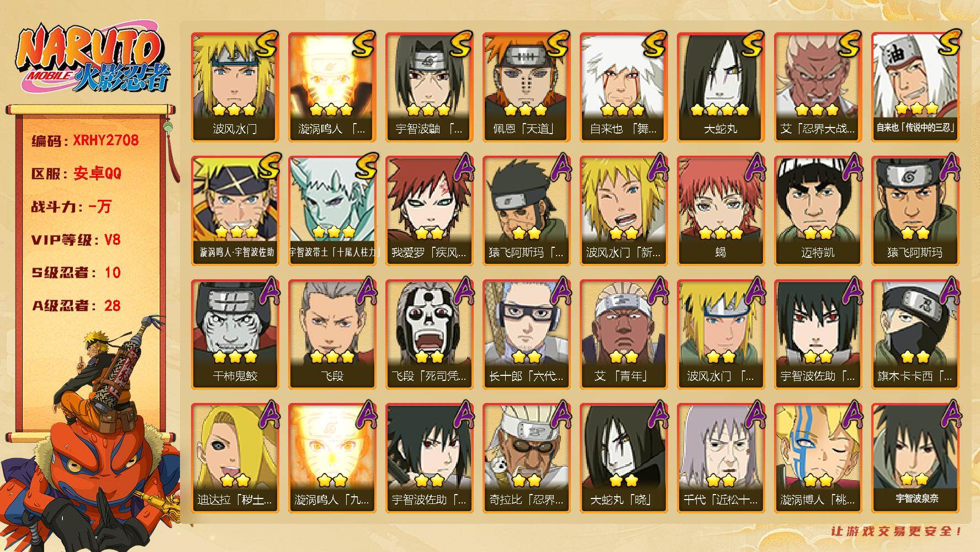Click the VIP等级 V8 label
980x552 pixels.
click(x=76, y=240)
